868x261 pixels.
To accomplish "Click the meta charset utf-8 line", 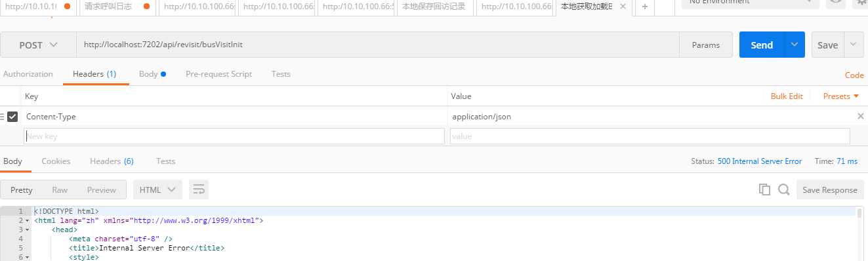I will (x=121, y=239).
